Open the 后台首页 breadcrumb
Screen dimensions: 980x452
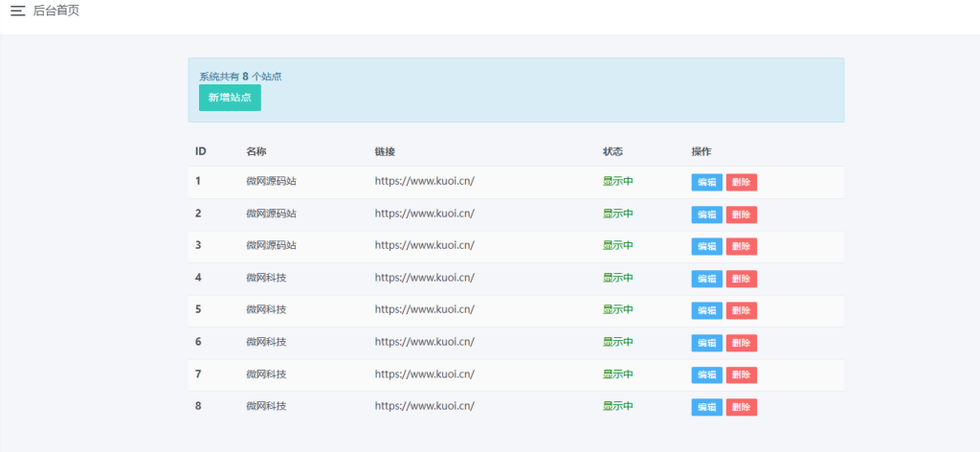pos(56,11)
